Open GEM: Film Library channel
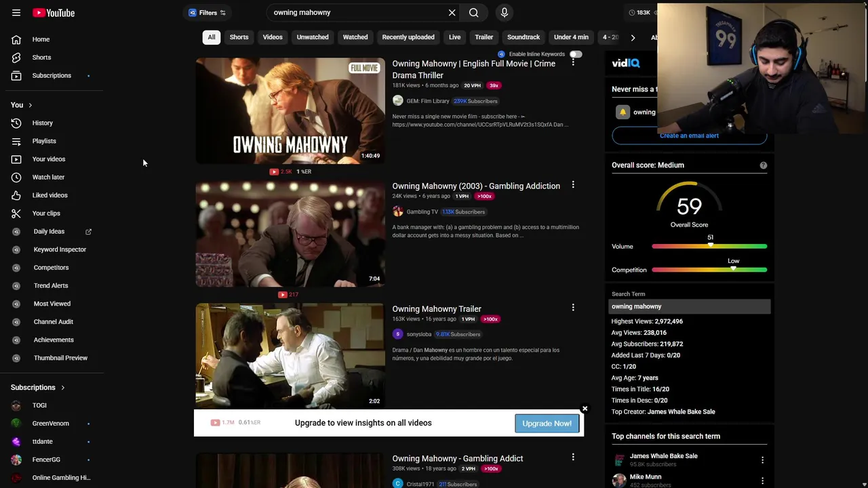The image size is (868, 488). coord(427,101)
